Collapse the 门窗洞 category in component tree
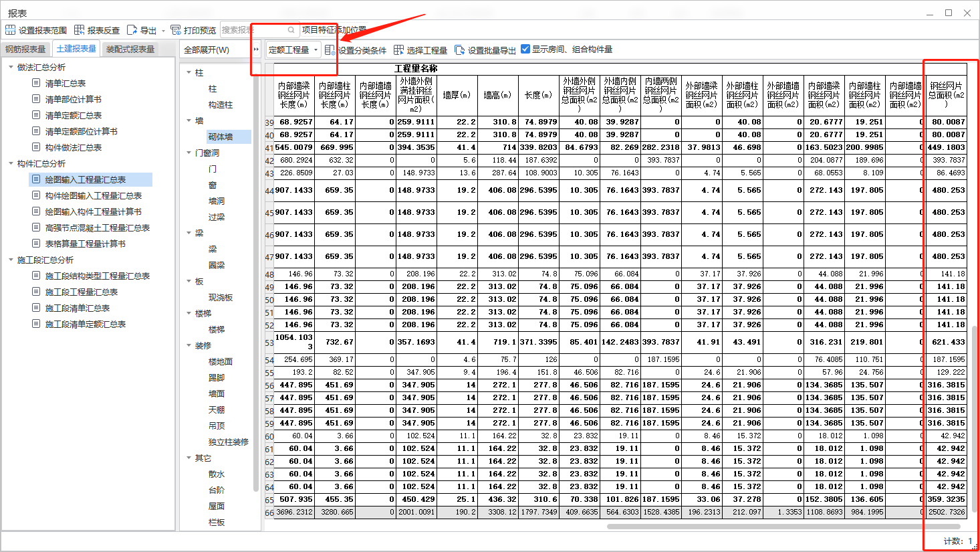Screen dimensions: 980x552 [x=189, y=153]
